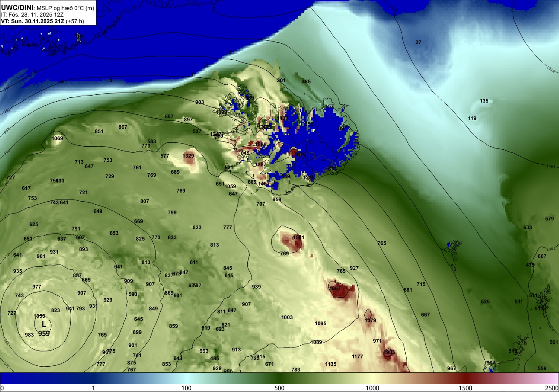
Task: Click the height value '557'
Action: (x=169, y=117)
